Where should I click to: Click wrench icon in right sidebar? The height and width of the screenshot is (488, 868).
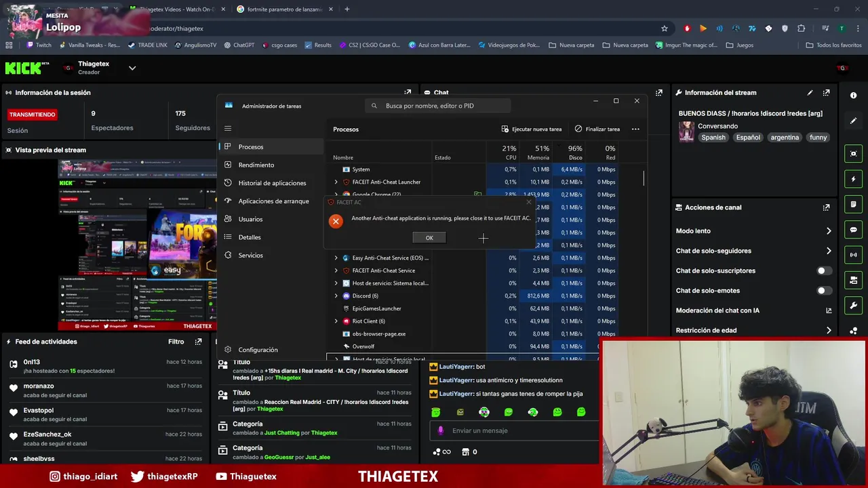[x=853, y=306]
